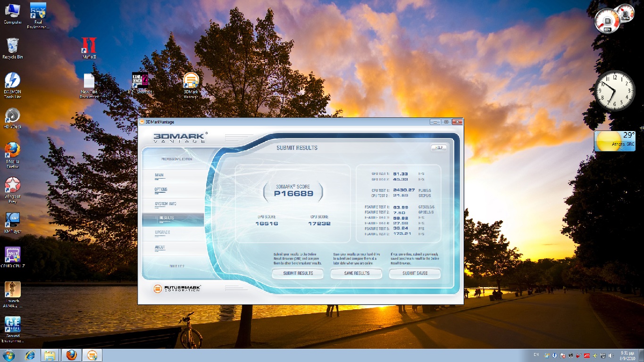Select the 3DMark Vantage desktop shortcut
Image resolution: width=644 pixels, height=362 pixels.
(191, 86)
